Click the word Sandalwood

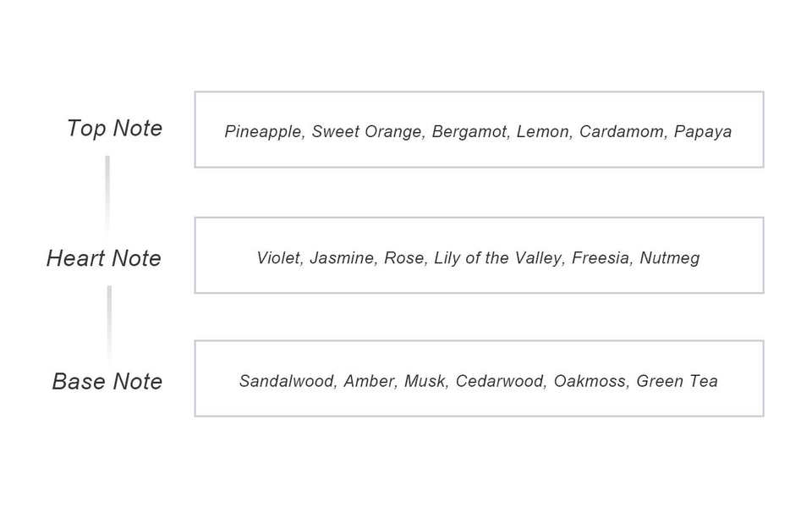pyautogui.click(x=286, y=382)
